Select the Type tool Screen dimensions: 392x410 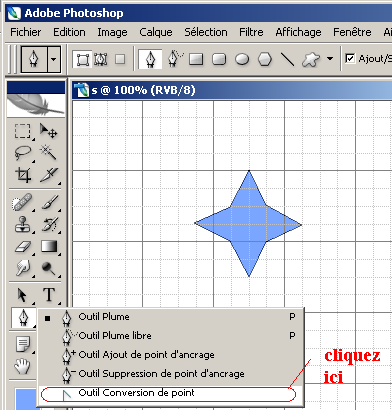[x=49, y=295]
